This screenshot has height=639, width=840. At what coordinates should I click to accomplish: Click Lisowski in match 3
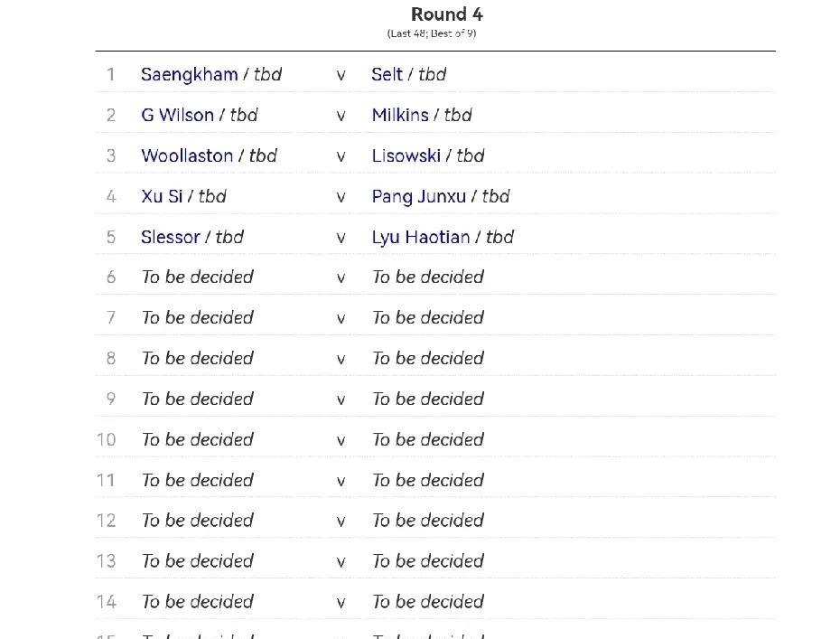click(406, 155)
